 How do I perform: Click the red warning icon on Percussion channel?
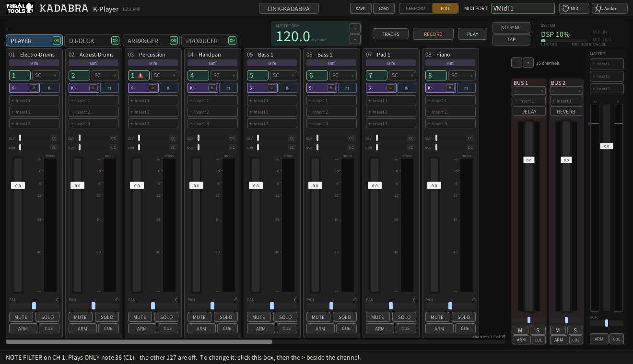pos(141,75)
